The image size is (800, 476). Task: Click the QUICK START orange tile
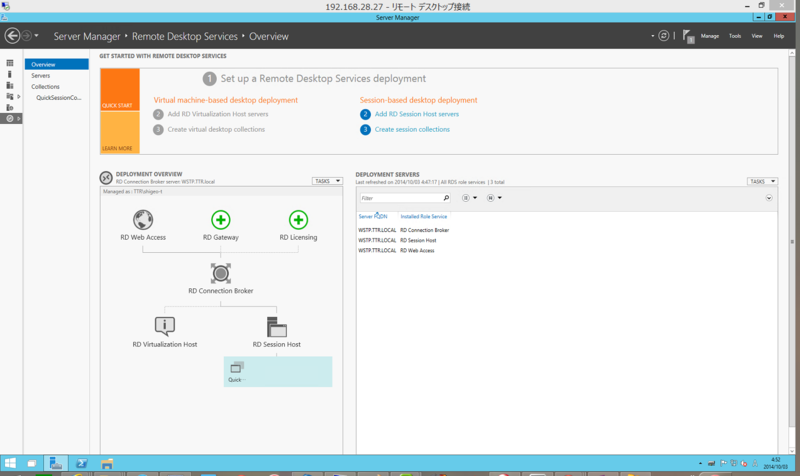point(120,90)
